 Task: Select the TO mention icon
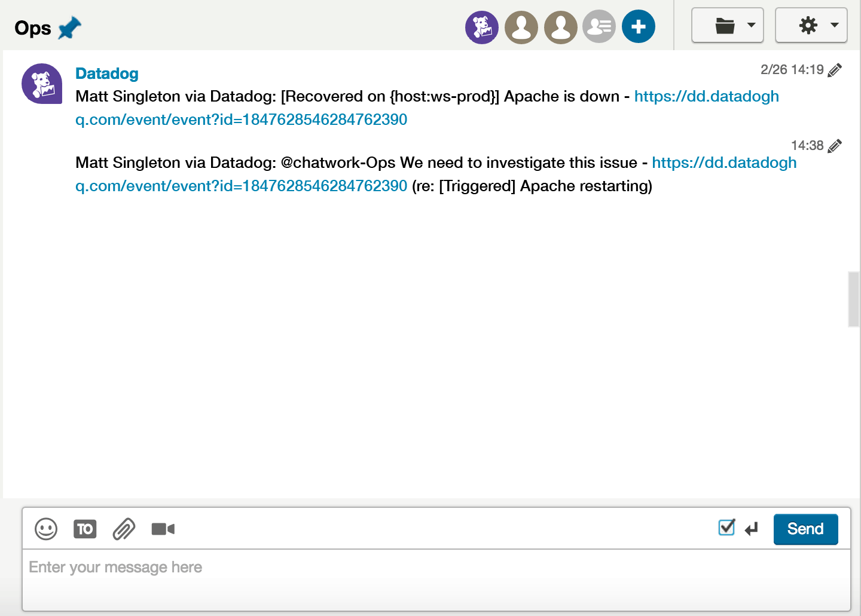pos(85,529)
